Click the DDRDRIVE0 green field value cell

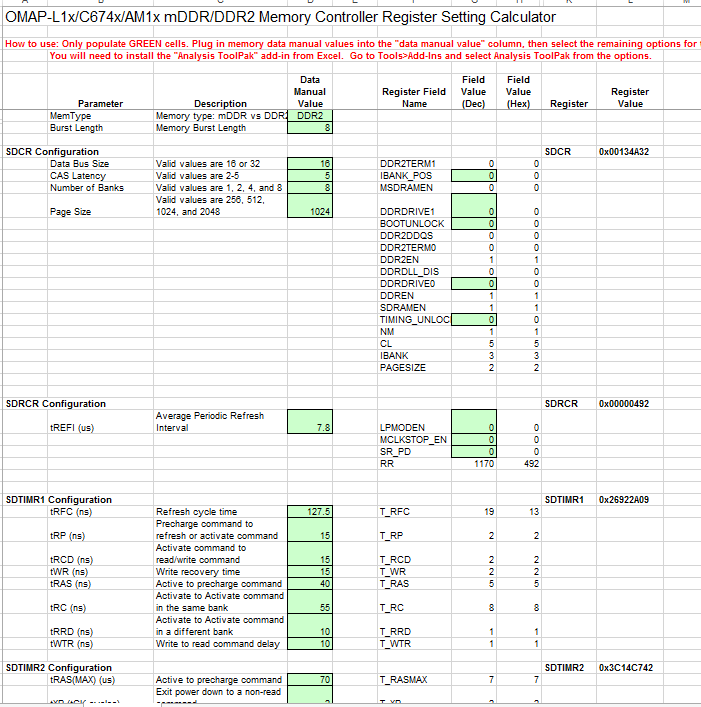tap(474, 284)
